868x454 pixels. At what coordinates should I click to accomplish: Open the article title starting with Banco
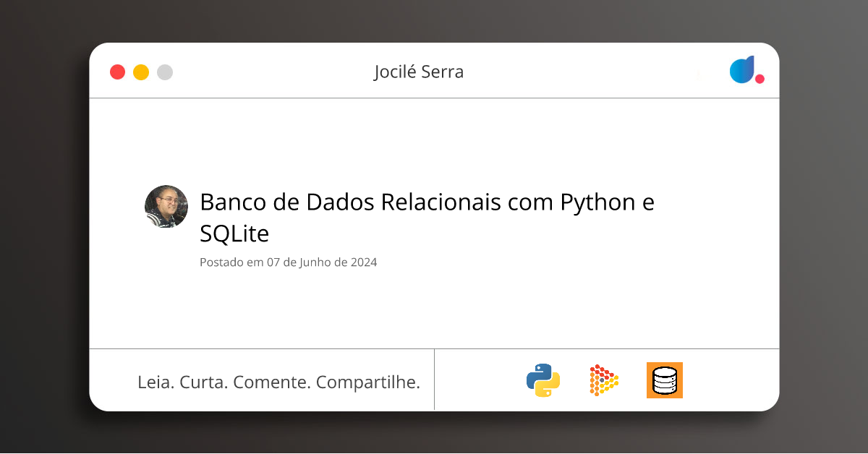point(427,202)
